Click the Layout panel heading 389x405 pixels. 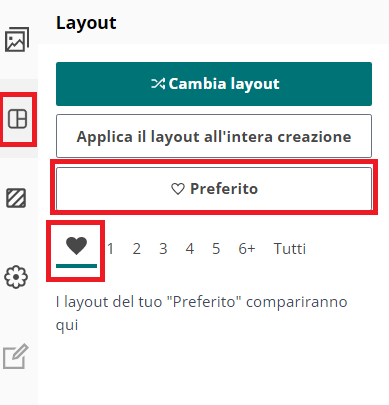[86, 23]
